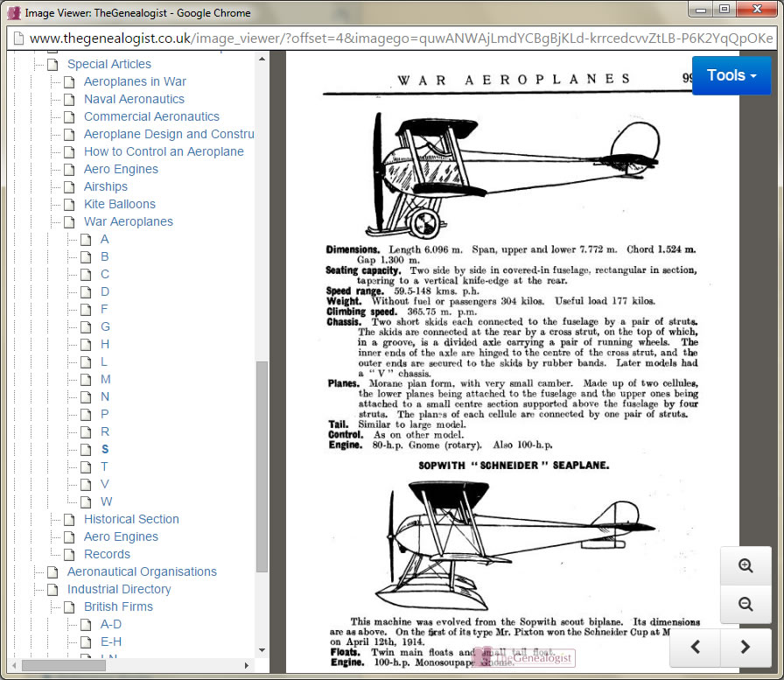
Task: Click the page icon beside letter M
Action: pyautogui.click(x=86, y=380)
